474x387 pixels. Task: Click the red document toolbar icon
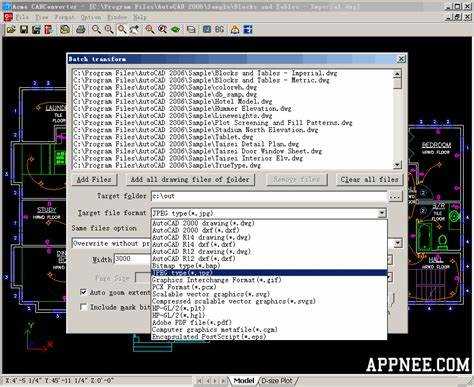coord(48,30)
